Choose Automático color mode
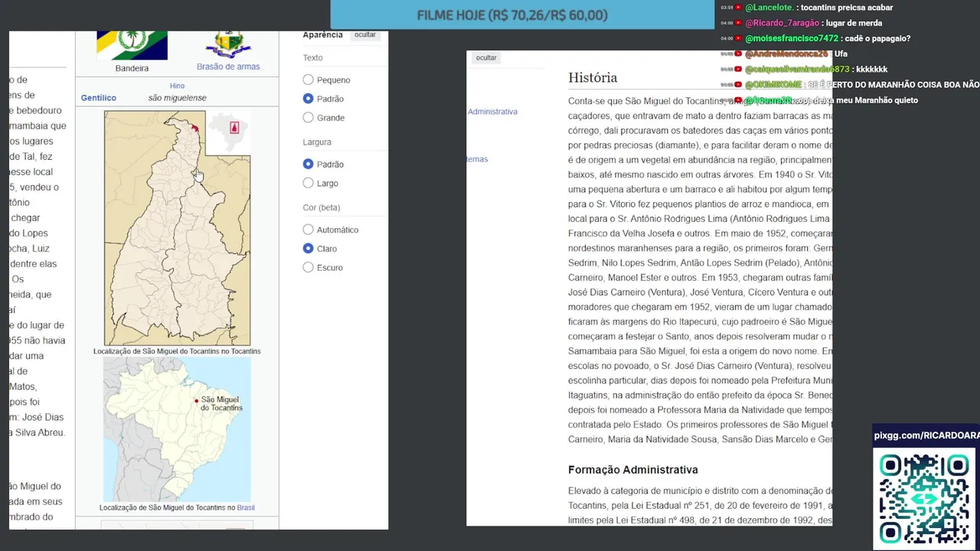Screen dimensions: 980x551 308,230
